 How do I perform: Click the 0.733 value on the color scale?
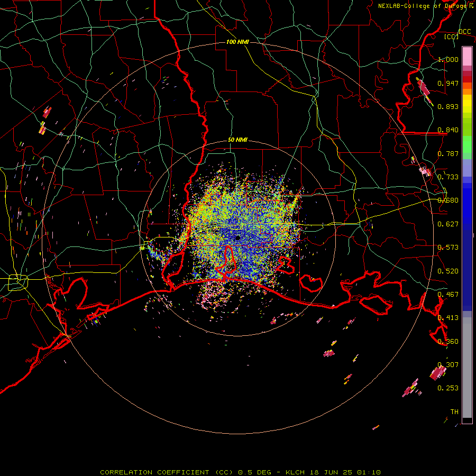[448, 177]
